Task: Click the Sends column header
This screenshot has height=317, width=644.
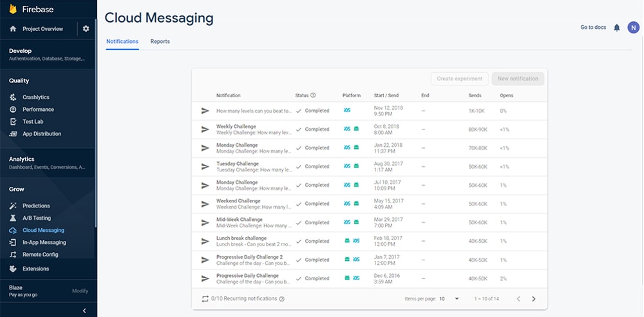Action: pos(475,95)
